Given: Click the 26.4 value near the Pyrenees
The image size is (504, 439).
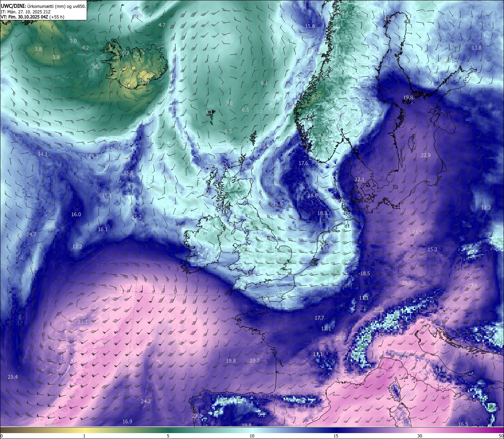Looking at the screenshot, I should [x=285, y=392].
